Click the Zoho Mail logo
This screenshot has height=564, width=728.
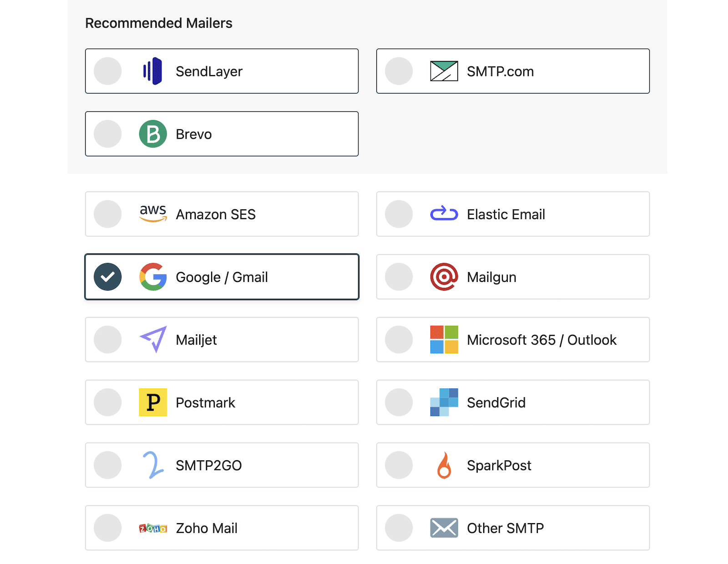pyautogui.click(x=153, y=528)
